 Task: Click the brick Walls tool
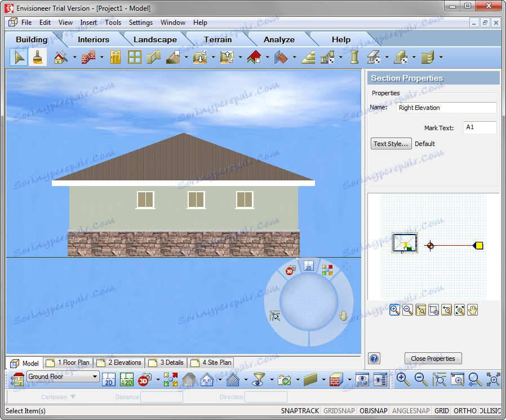[88, 57]
